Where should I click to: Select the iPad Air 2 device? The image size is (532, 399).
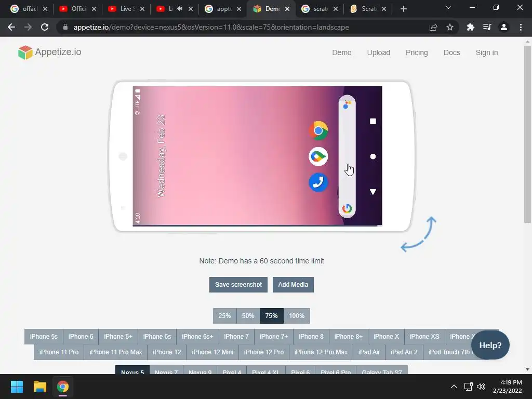pos(404,352)
